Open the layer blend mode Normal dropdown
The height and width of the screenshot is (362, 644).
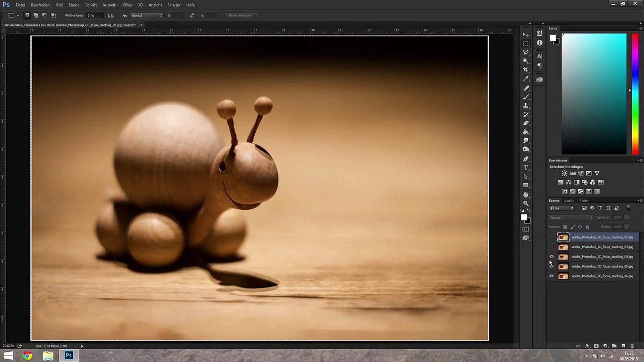coord(571,218)
